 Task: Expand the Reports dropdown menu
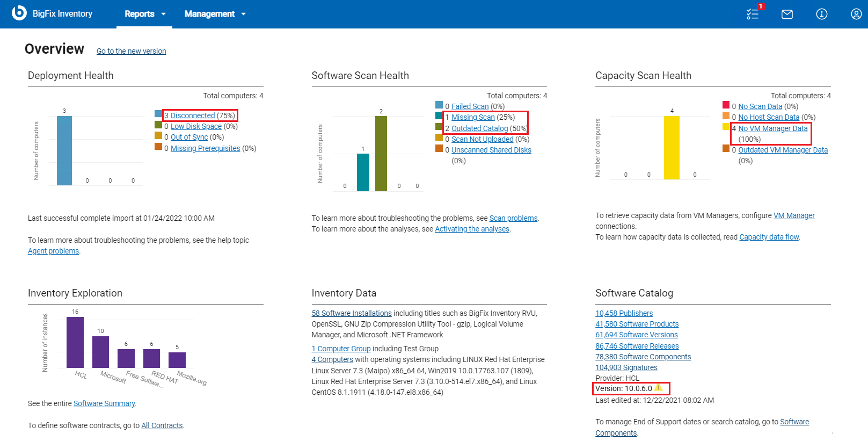pyautogui.click(x=145, y=14)
